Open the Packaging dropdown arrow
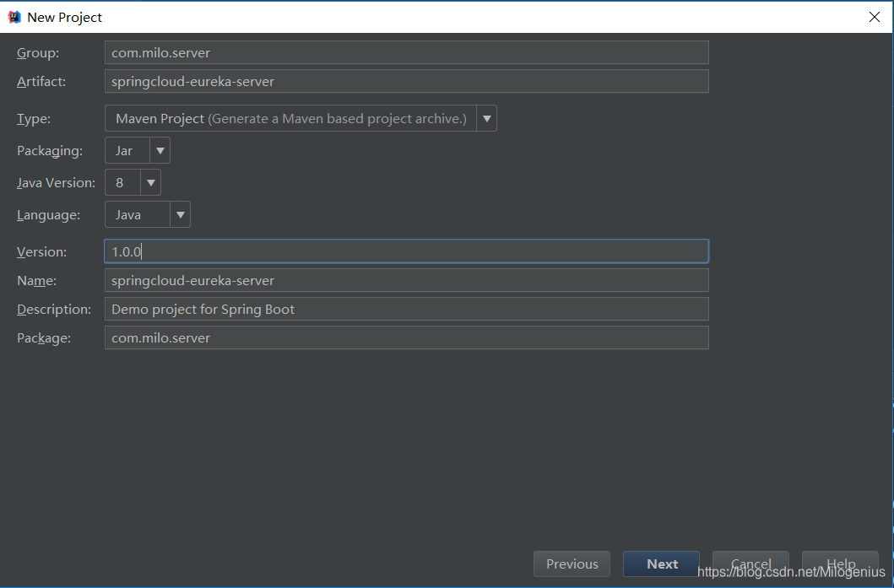Screen dimensions: 894x588 (x=160, y=150)
